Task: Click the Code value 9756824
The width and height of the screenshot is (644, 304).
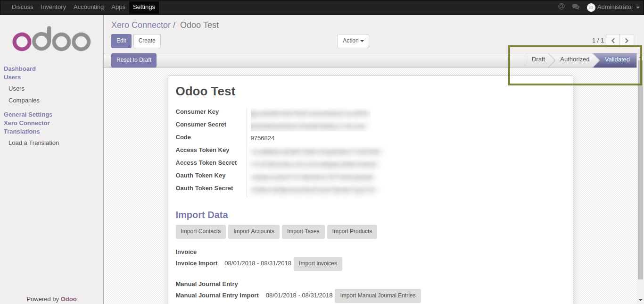Action: pyautogui.click(x=263, y=138)
